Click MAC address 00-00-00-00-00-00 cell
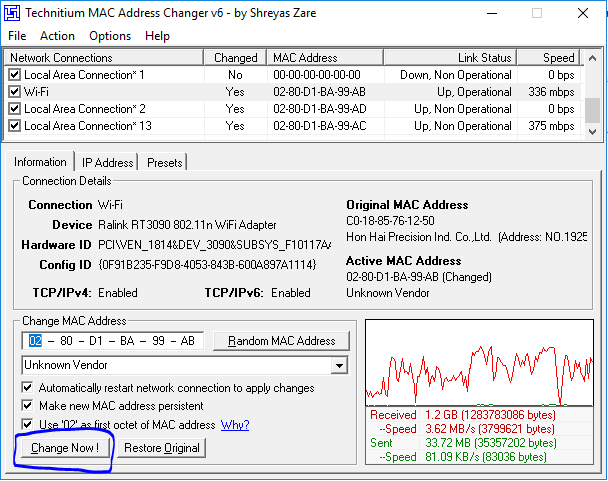 (x=317, y=75)
